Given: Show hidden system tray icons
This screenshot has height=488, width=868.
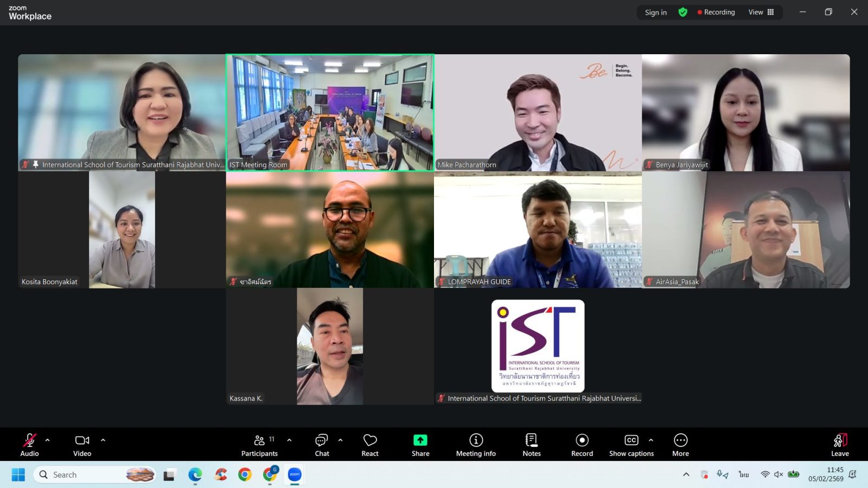Looking at the screenshot, I should 686,474.
